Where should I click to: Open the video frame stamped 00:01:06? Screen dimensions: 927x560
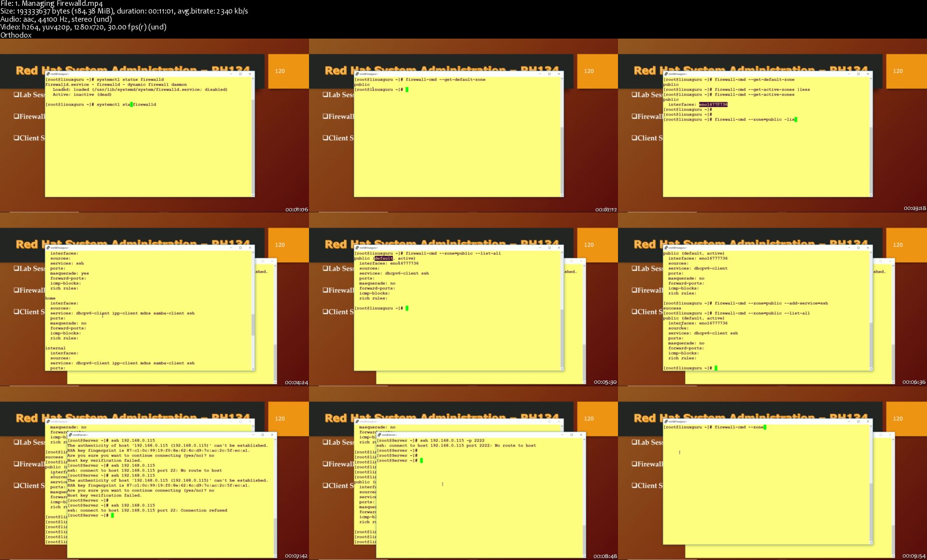click(154, 126)
